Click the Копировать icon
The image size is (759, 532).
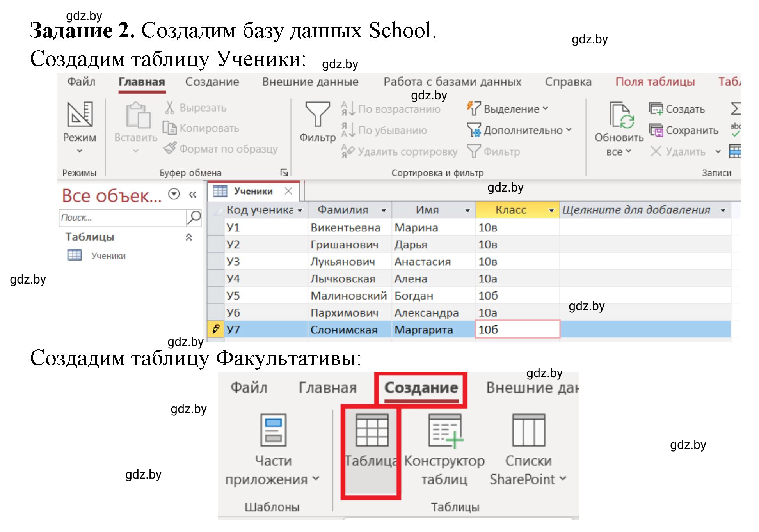[169, 128]
